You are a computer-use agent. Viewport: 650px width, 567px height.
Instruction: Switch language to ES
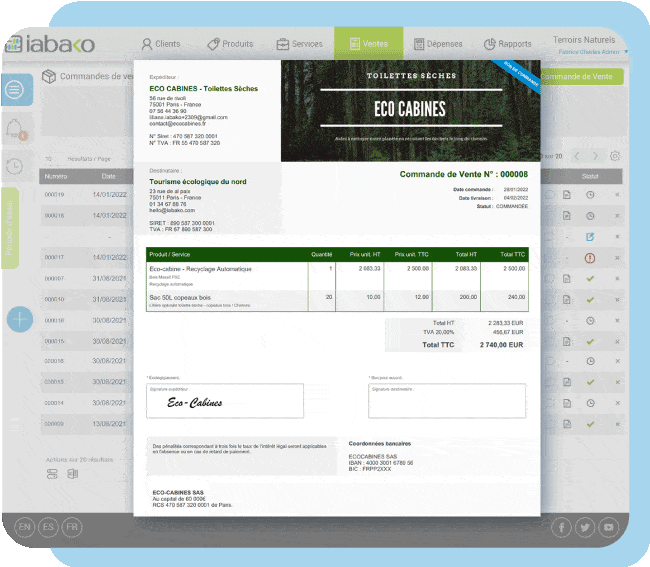coord(48,527)
